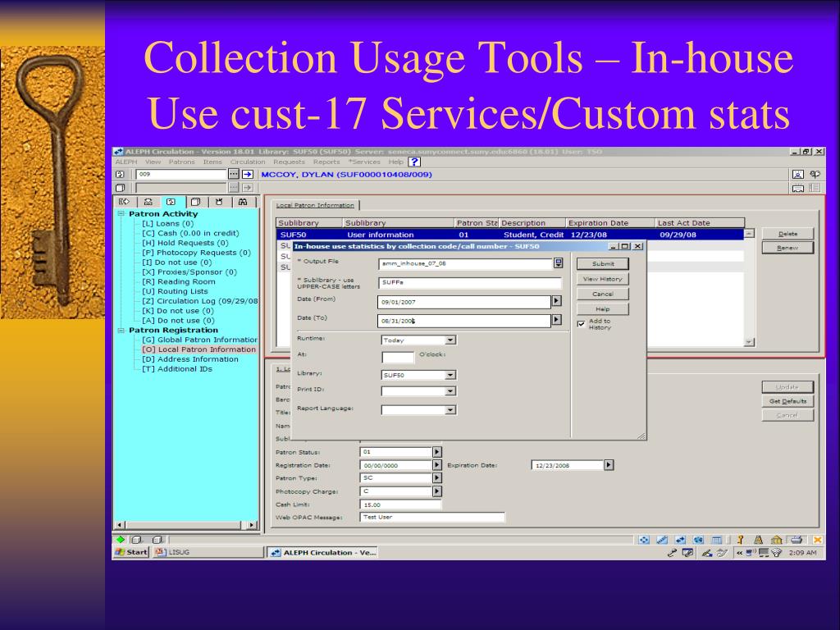Click the tray icon below patron photo icon
This screenshot has height=630, width=840.
coord(797,188)
